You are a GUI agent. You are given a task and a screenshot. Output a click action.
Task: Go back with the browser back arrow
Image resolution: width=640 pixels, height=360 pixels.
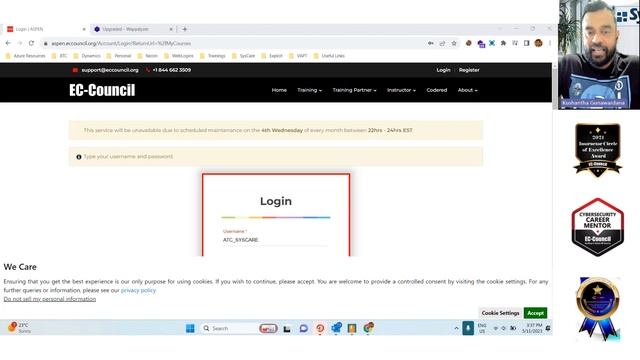8,43
